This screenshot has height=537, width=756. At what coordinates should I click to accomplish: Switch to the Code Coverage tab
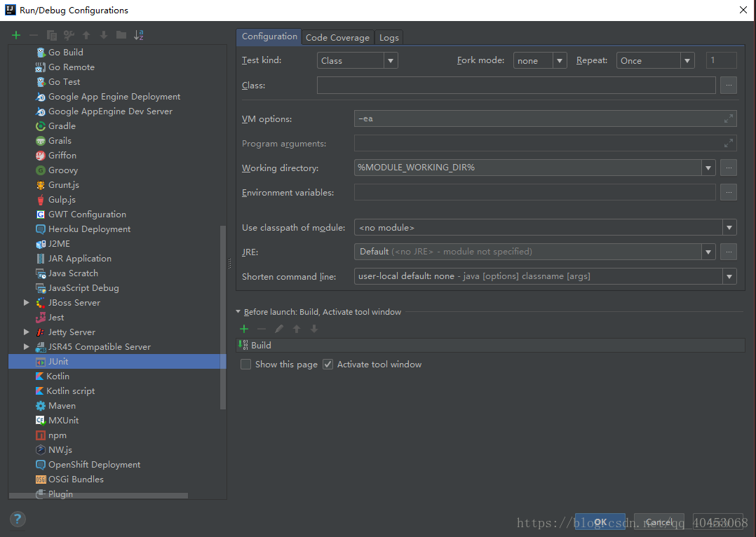point(337,38)
